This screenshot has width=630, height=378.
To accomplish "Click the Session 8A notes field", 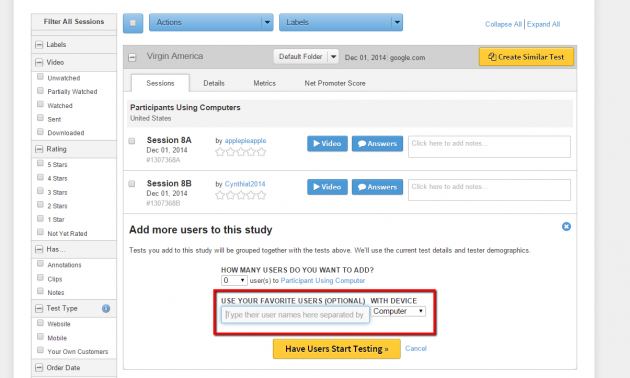I will coord(489,147).
